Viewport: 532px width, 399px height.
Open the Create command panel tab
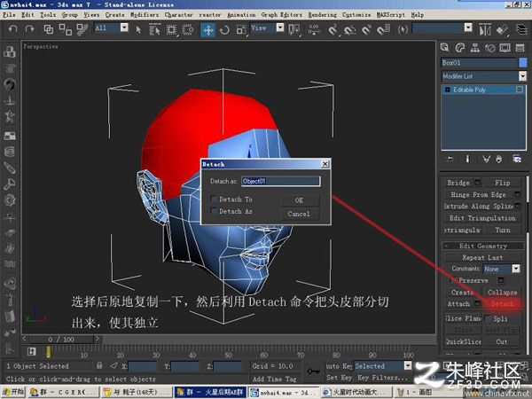pos(445,48)
